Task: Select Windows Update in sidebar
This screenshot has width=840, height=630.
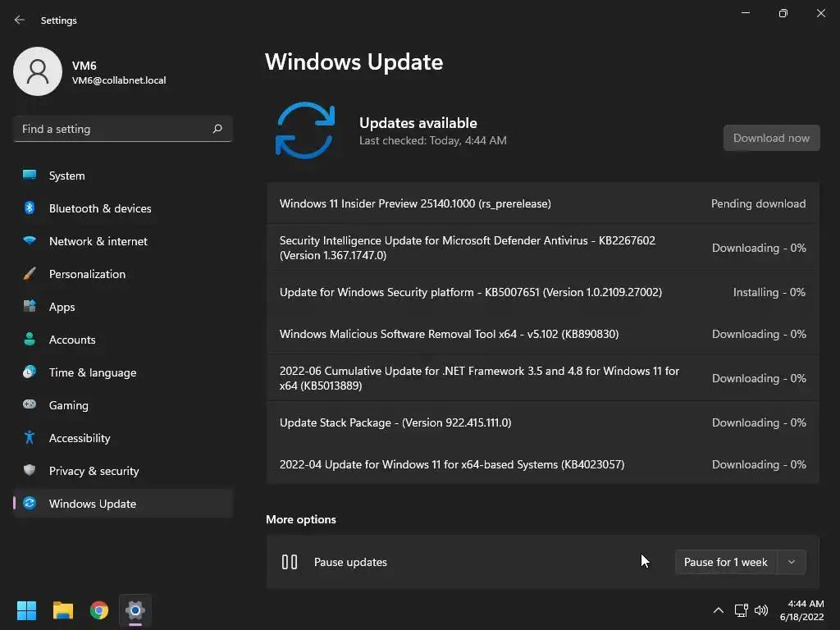Action: [123, 504]
